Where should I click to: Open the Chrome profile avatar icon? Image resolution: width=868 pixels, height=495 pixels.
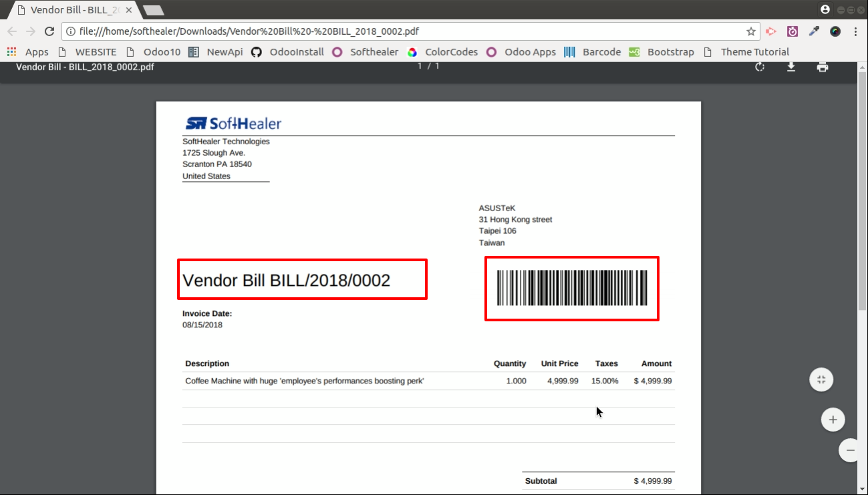(x=825, y=9)
